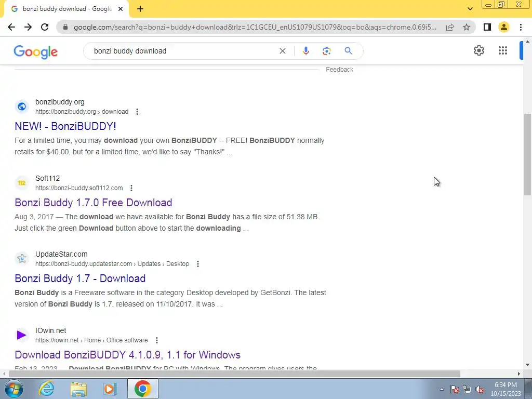The image size is (532, 399).
Task: Send Feedback on search result
Action: click(x=339, y=70)
